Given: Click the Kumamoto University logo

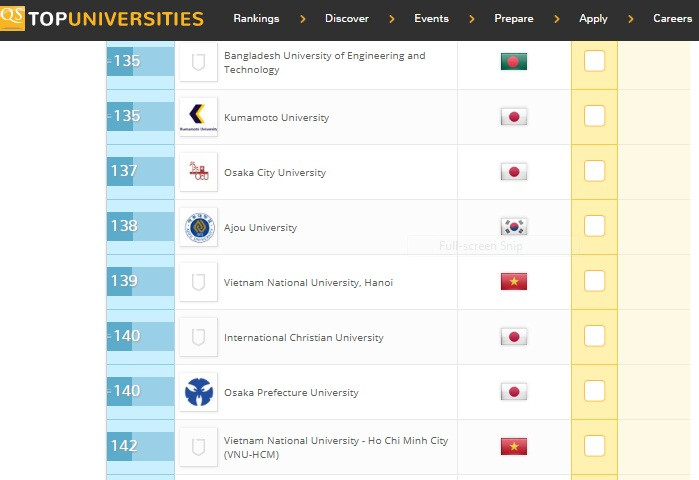Looking at the screenshot, I should click(x=198, y=117).
